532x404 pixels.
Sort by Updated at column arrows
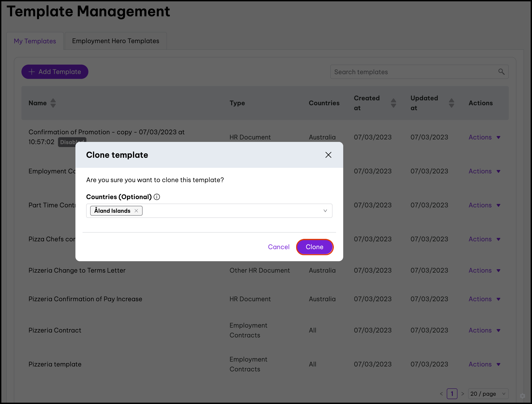(x=451, y=103)
